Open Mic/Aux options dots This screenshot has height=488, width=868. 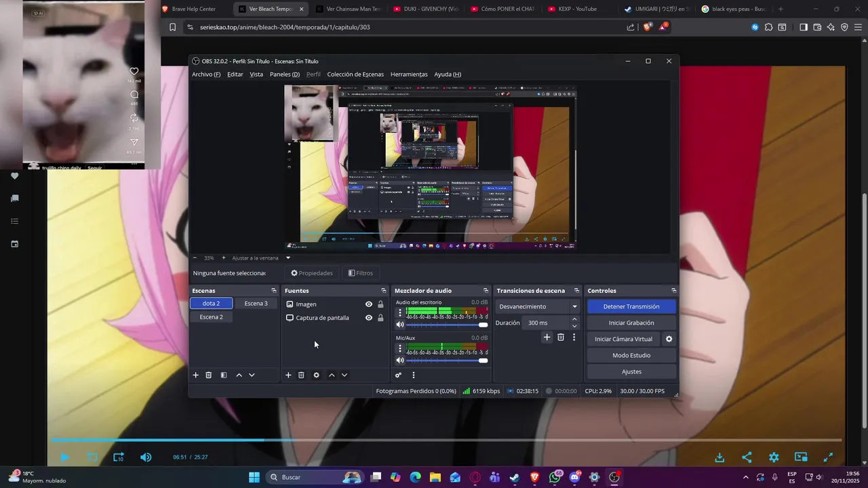coord(400,348)
